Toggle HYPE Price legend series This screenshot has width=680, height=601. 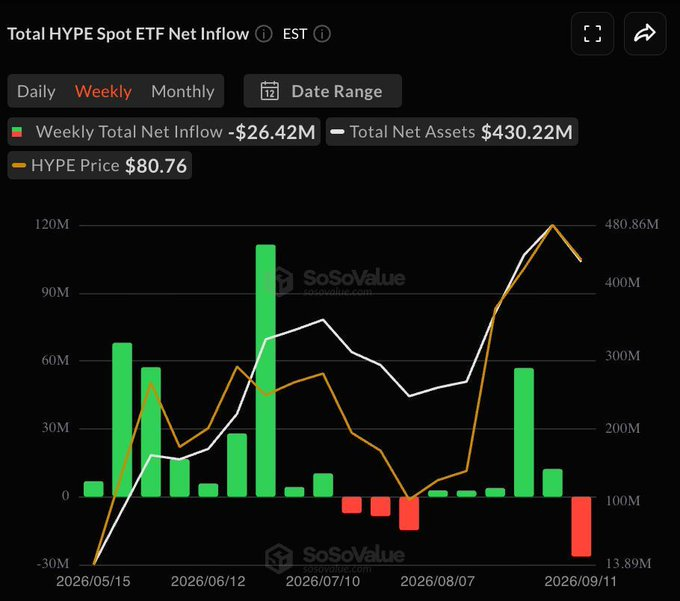(100, 165)
